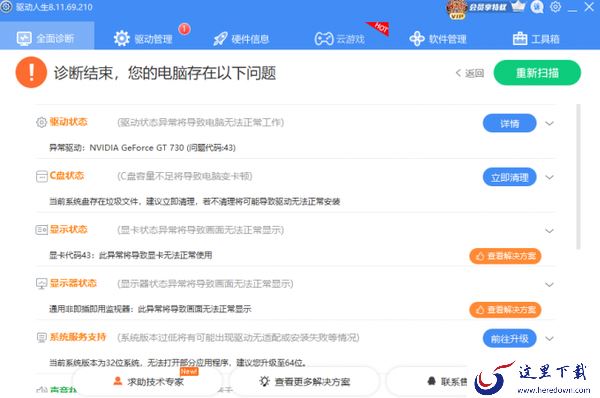Click the 系统服务支持 heading

pos(78,337)
